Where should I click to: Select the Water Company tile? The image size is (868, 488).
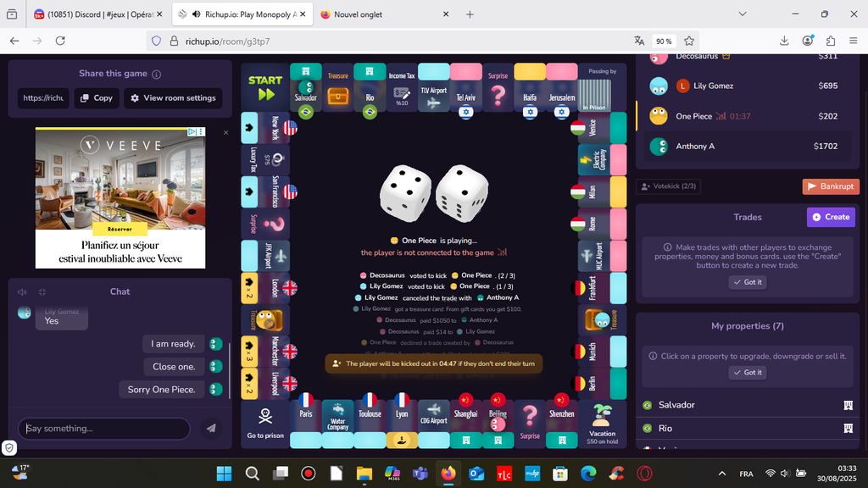click(337, 424)
